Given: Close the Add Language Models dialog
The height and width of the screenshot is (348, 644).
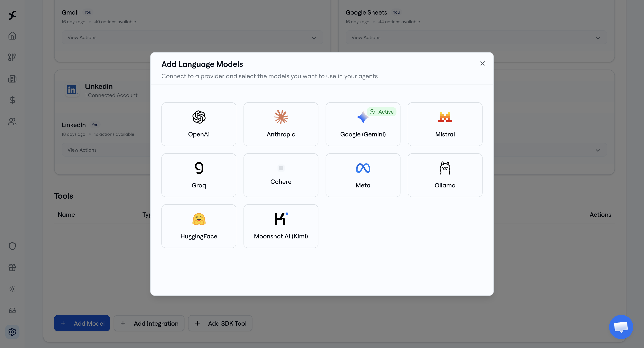Looking at the screenshot, I should pos(482,63).
